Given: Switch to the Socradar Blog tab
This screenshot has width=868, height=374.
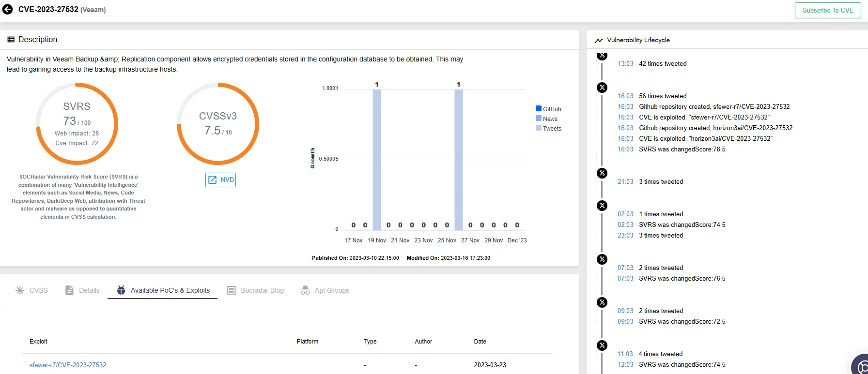Looking at the screenshot, I should pos(255,290).
